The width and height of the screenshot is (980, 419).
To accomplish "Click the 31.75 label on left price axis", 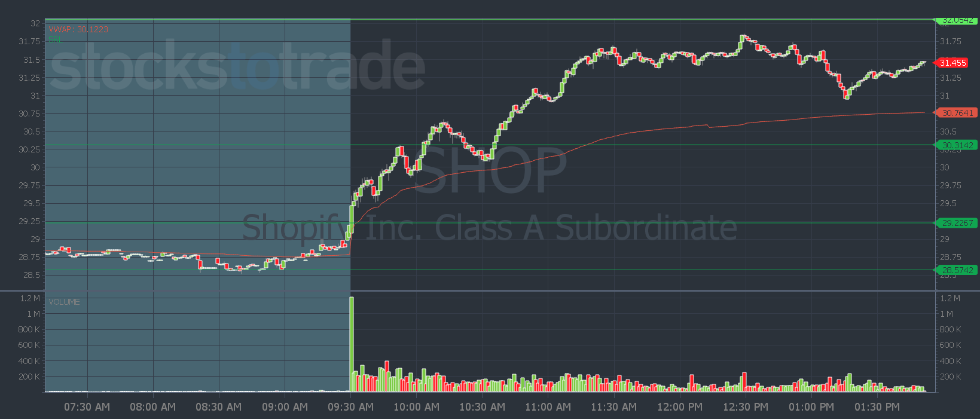I will click(x=29, y=41).
